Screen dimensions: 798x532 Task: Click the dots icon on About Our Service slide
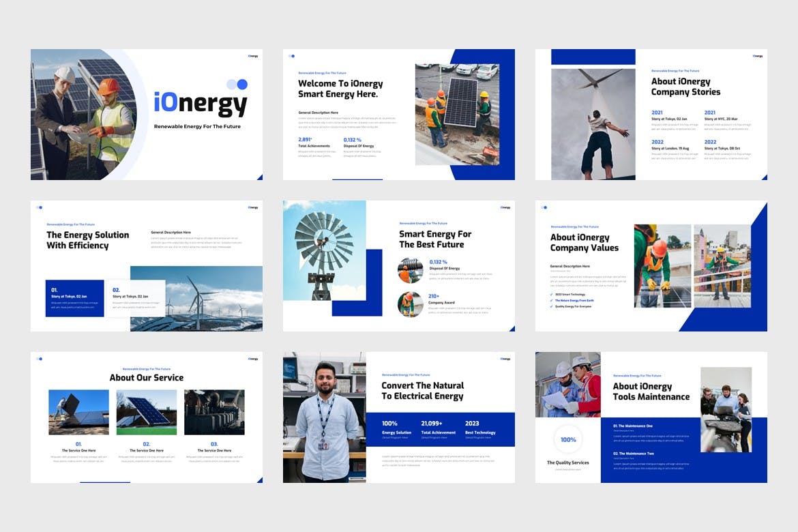(39, 359)
